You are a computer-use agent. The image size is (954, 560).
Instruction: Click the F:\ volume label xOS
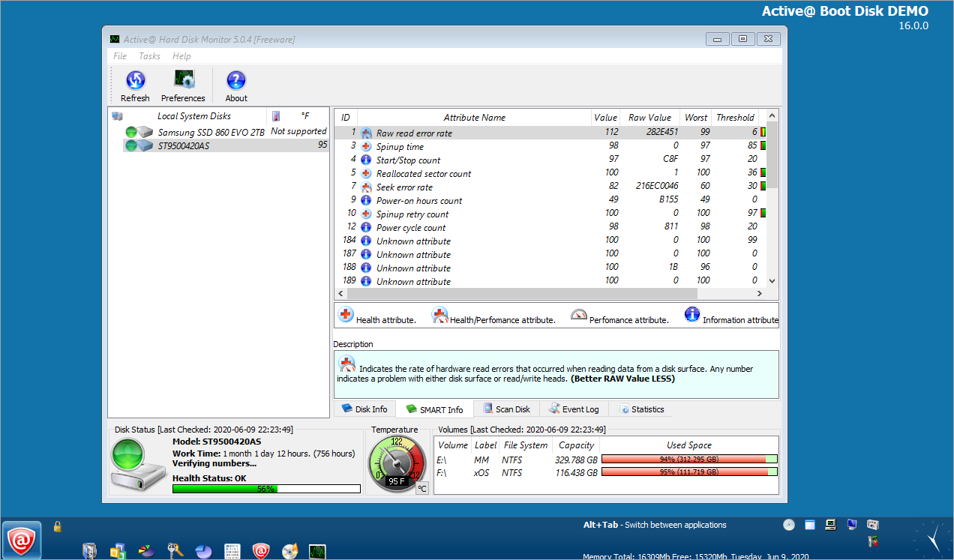point(481,473)
